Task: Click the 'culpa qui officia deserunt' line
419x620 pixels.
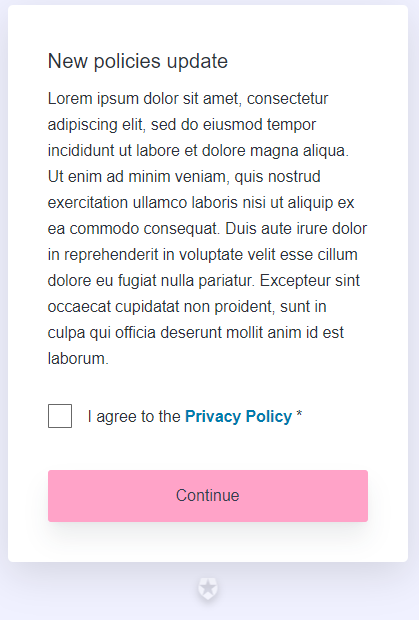Action: click(x=196, y=333)
